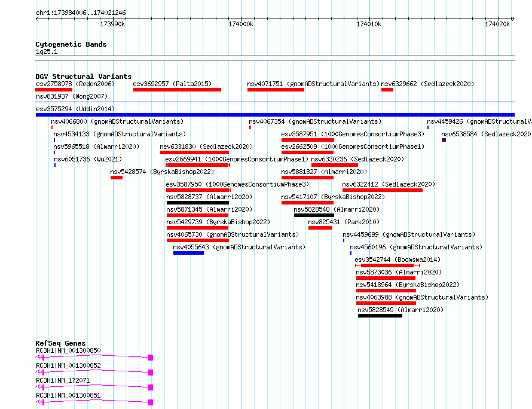Select nsv4063988 (gnomADStructuralVariants) label

pyautogui.click(x=422, y=297)
